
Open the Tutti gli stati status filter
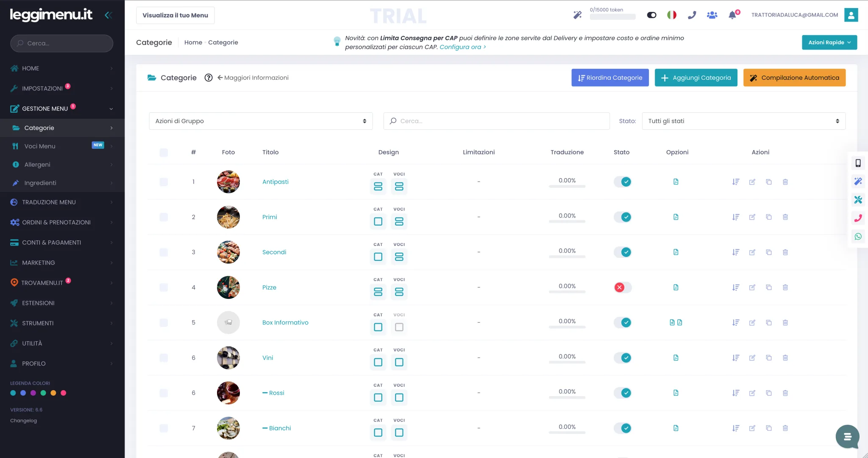(x=743, y=121)
